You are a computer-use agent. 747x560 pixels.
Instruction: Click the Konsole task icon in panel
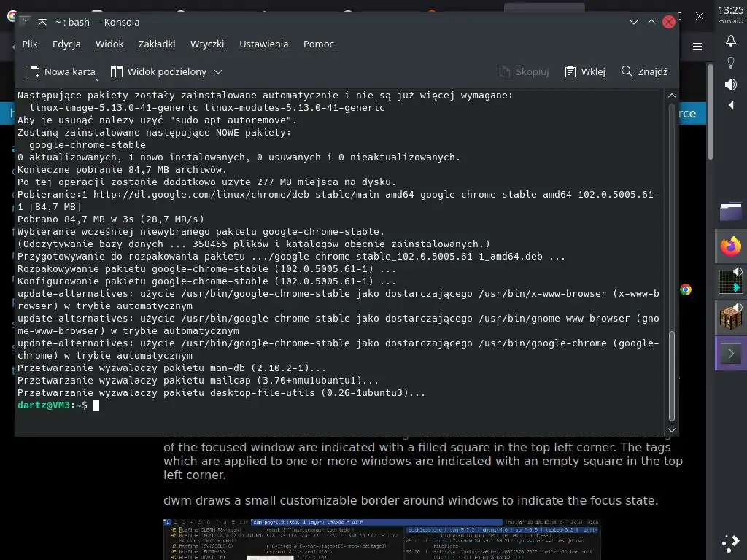(x=731, y=354)
